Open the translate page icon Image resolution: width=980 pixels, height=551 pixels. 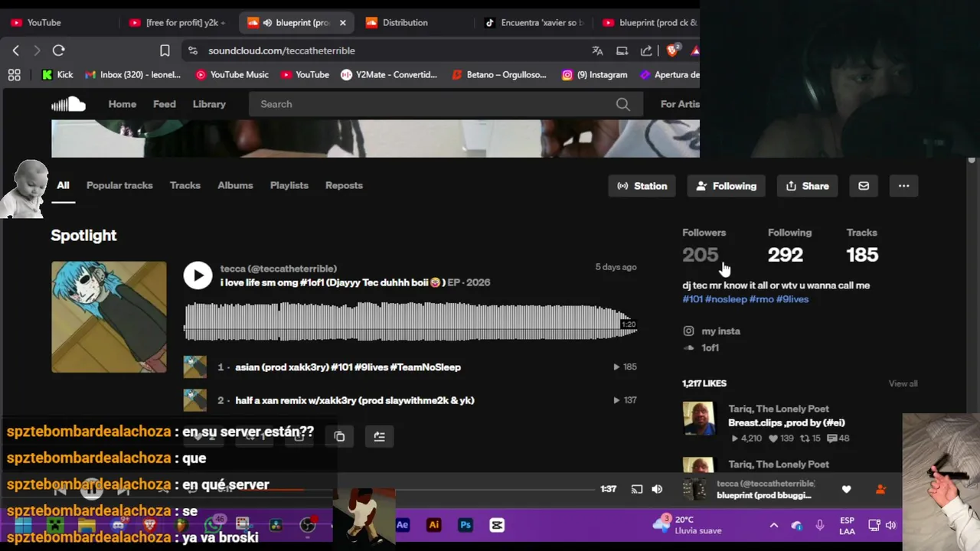pos(597,51)
